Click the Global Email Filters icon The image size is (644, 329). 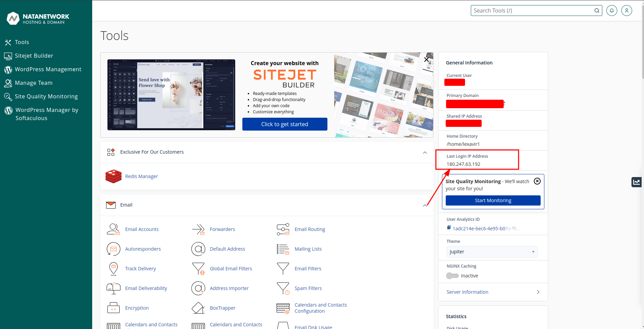(x=198, y=269)
